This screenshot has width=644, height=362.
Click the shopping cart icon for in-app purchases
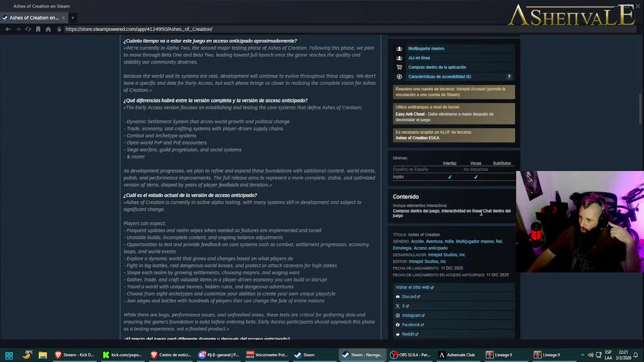coord(399,67)
